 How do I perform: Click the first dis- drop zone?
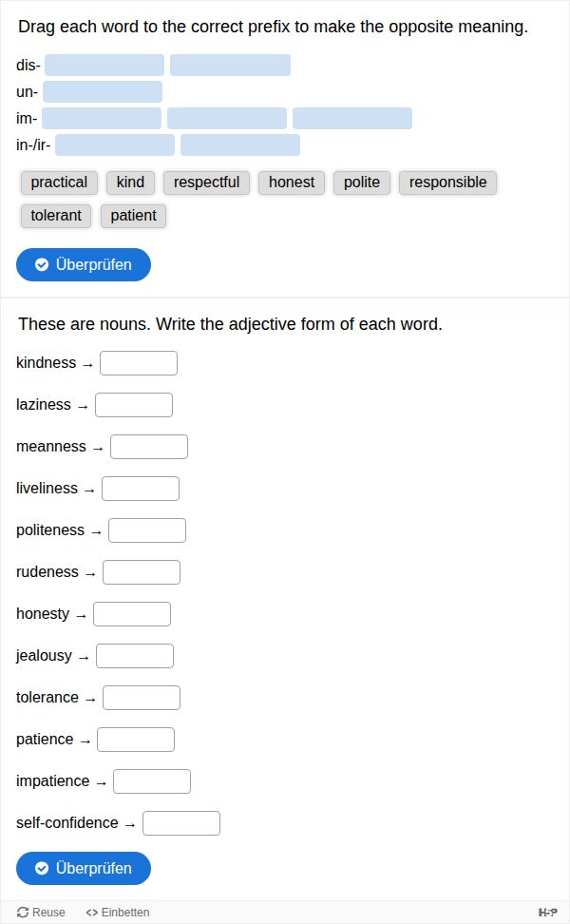(x=104, y=66)
